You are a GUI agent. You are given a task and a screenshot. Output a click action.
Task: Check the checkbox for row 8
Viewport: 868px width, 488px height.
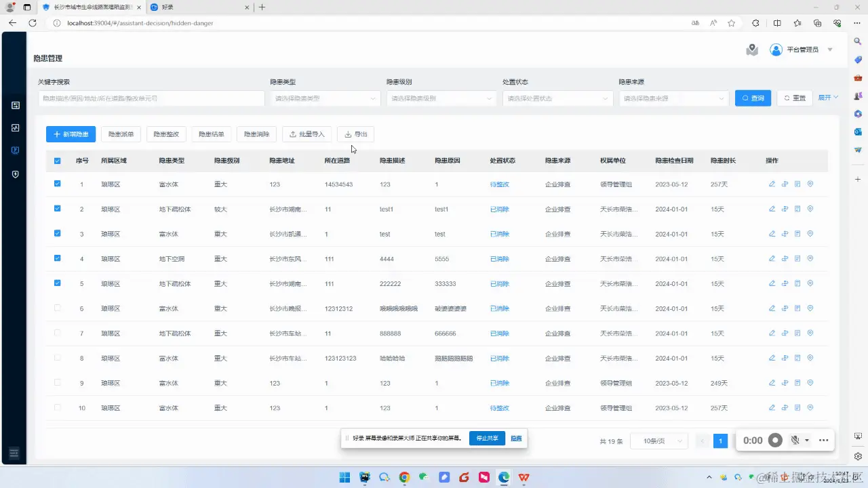pyautogui.click(x=57, y=358)
